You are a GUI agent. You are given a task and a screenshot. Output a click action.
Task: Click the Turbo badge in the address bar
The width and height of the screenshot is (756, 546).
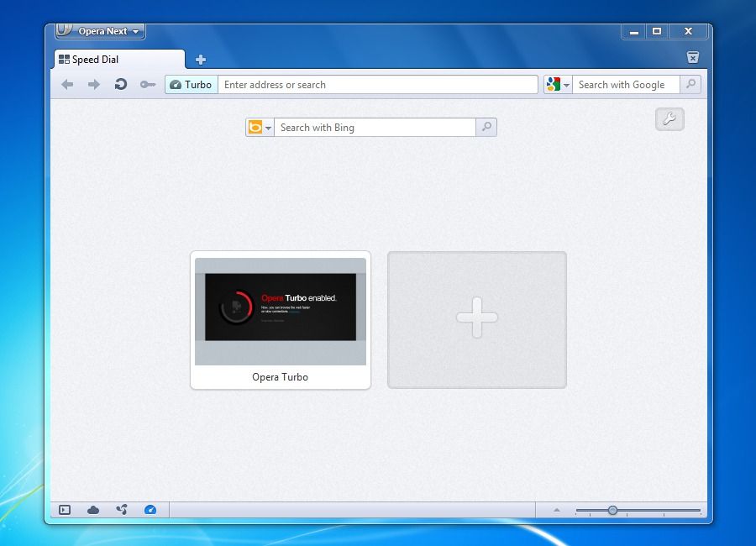(190, 84)
